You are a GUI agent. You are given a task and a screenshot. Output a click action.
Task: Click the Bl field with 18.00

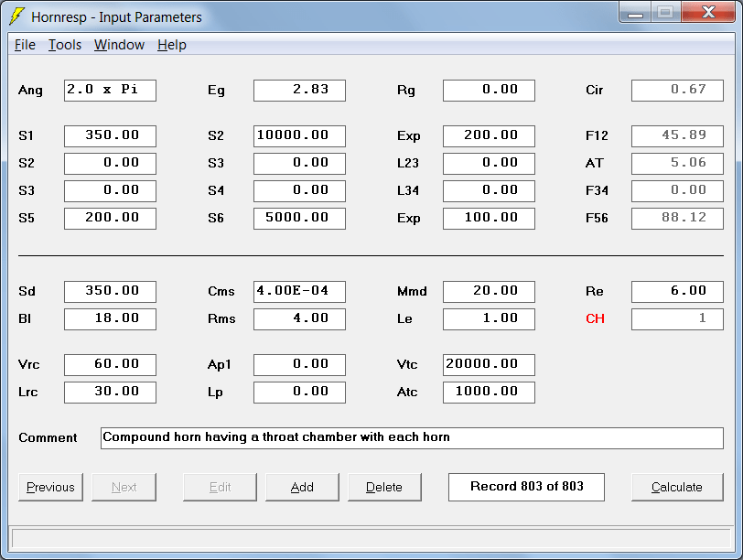(110, 318)
